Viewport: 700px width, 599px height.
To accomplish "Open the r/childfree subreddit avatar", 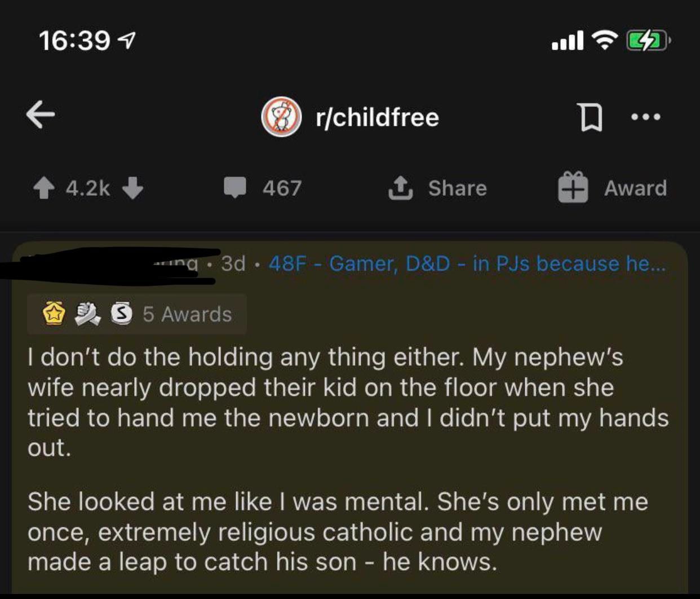I will 281,117.
